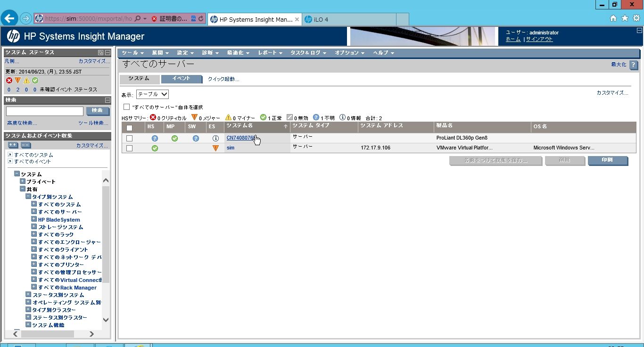Viewport: 644px width, 347px height.
Task: Click the green normal icon in System Status panel
Action: point(35,81)
